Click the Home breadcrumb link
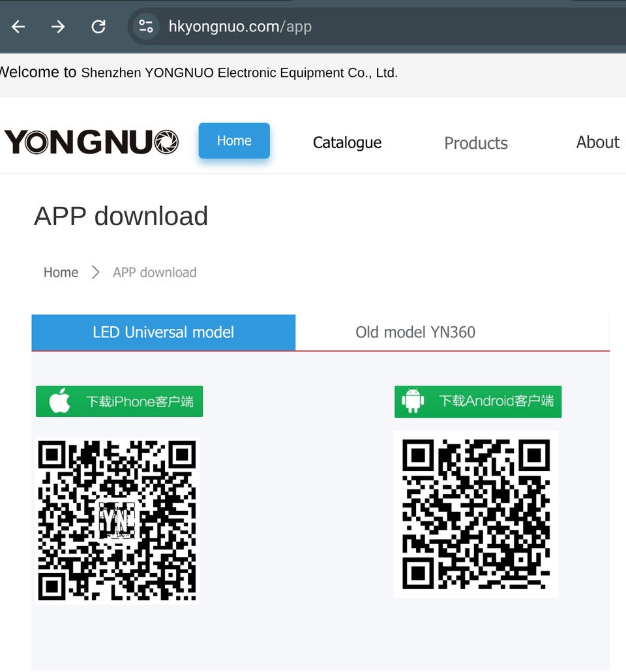 point(61,273)
